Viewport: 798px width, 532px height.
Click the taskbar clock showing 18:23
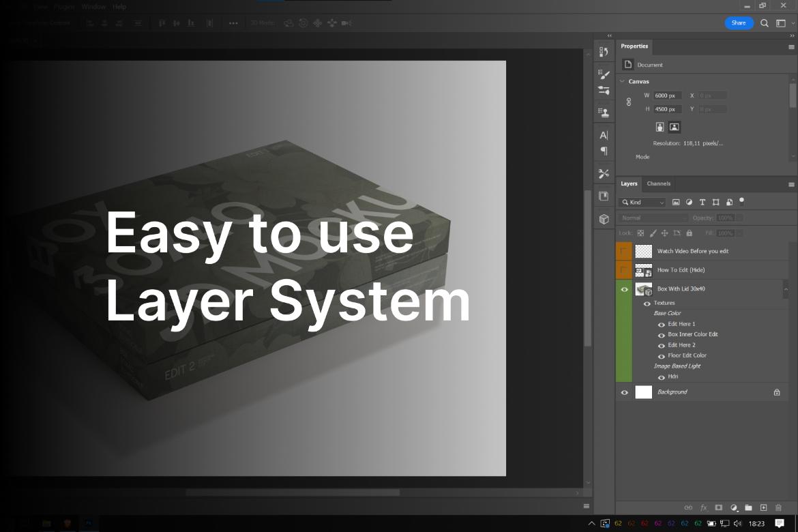pyautogui.click(x=756, y=523)
